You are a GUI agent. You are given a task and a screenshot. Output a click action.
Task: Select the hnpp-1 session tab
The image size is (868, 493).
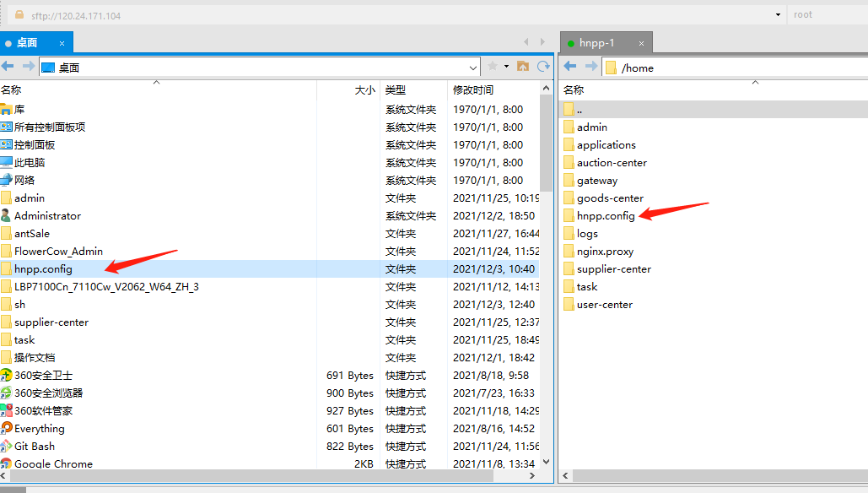pyautogui.click(x=601, y=41)
